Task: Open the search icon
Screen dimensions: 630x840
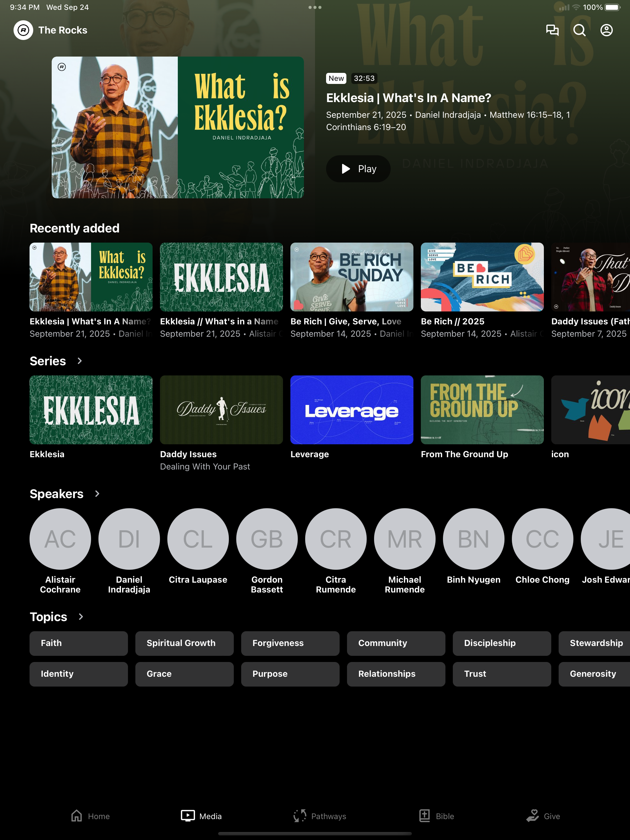Action: pyautogui.click(x=579, y=30)
